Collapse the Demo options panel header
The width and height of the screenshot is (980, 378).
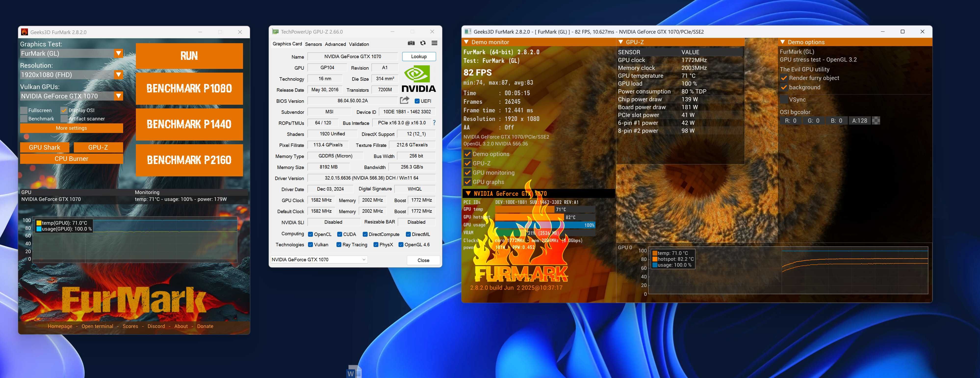[783, 42]
